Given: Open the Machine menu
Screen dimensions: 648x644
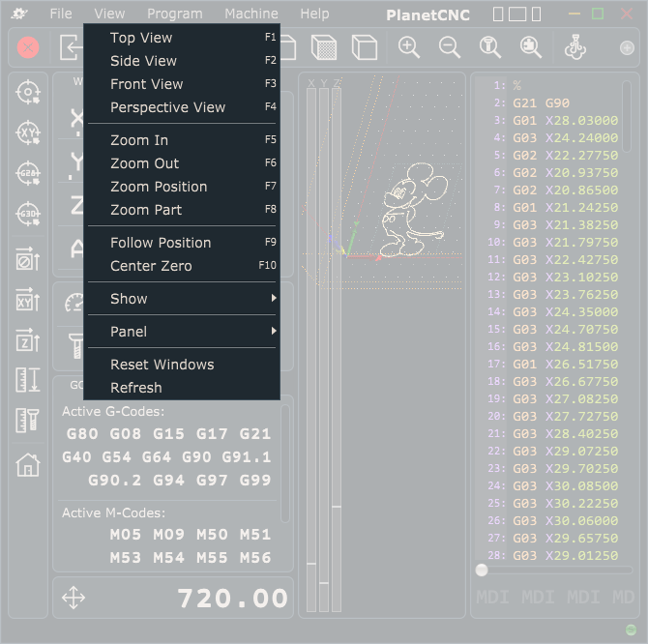Looking at the screenshot, I should 250,14.
